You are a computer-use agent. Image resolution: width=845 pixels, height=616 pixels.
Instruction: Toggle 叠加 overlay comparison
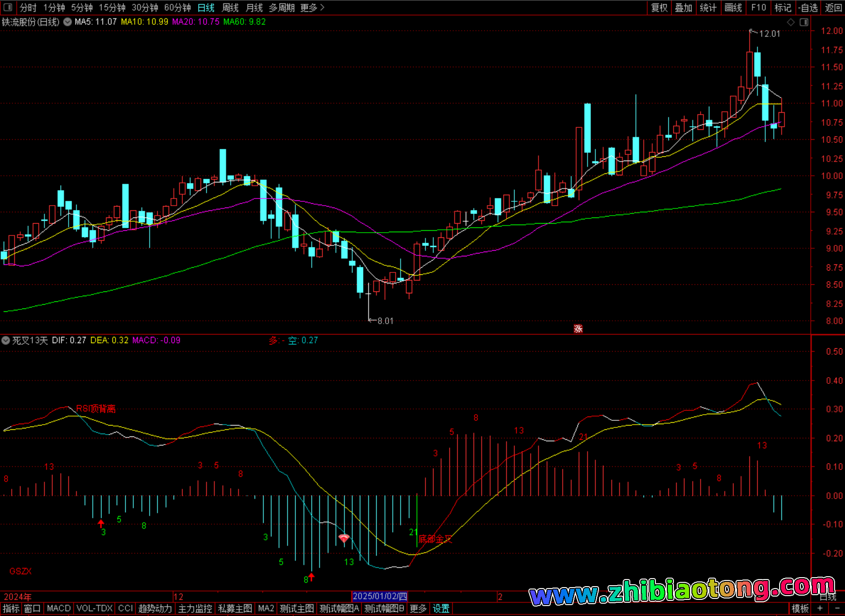tap(683, 8)
